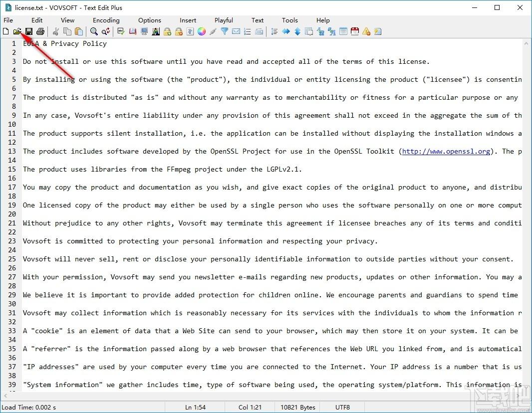Click '10821 Bytes' status bar entry
The height and width of the screenshot is (413, 532).
(x=298, y=407)
